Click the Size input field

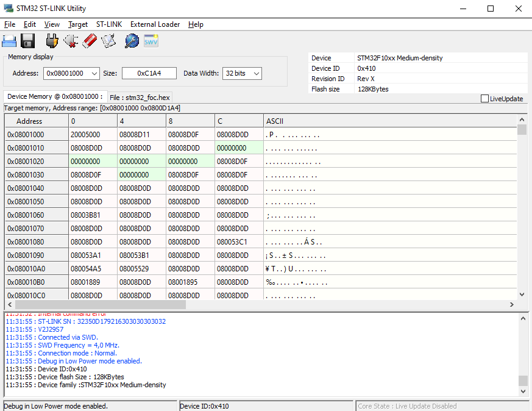[149, 73]
